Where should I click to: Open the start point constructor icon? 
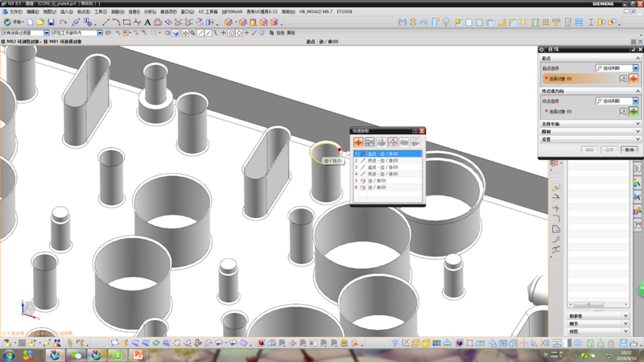623,78
